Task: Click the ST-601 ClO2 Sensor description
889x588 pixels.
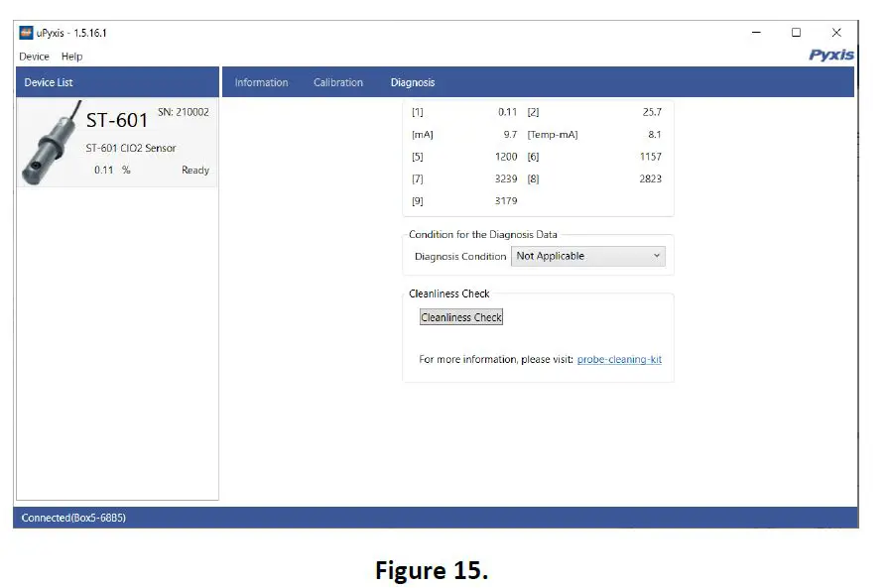Action: click(x=131, y=148)
